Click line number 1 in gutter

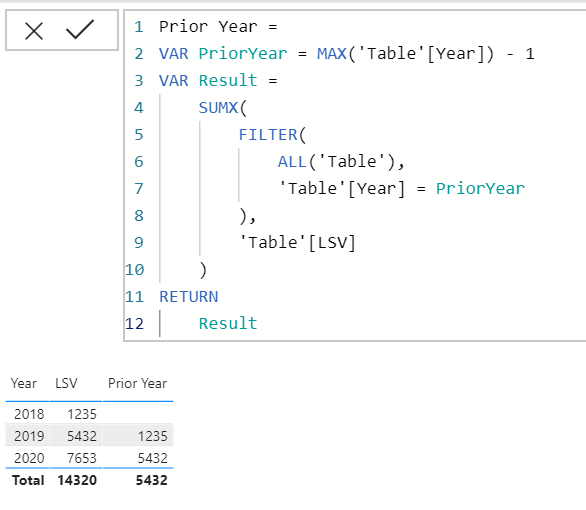[x=139, y=27]
